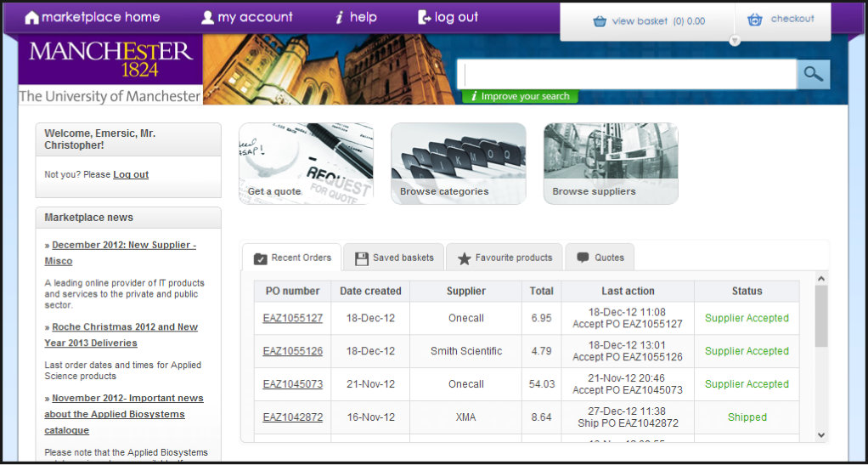Click orders list scroll down arrow
868x465 pixels.
click(x=821, y=435)
